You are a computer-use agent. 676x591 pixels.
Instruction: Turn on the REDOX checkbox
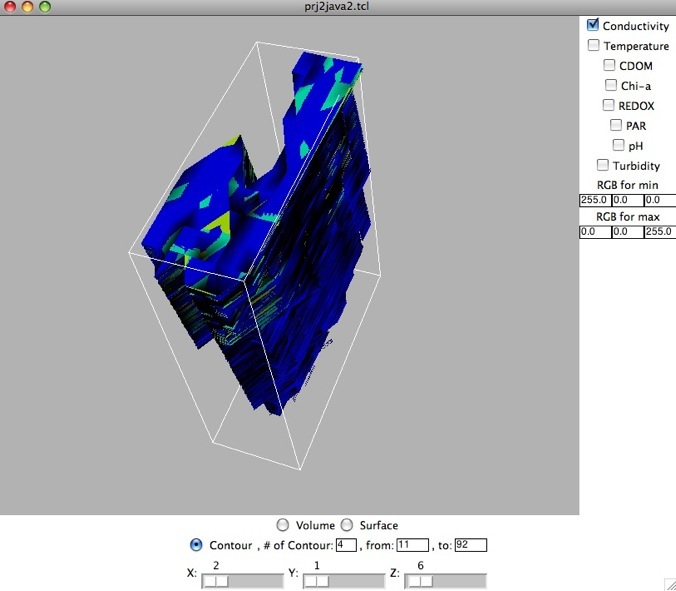coord(608,105)
